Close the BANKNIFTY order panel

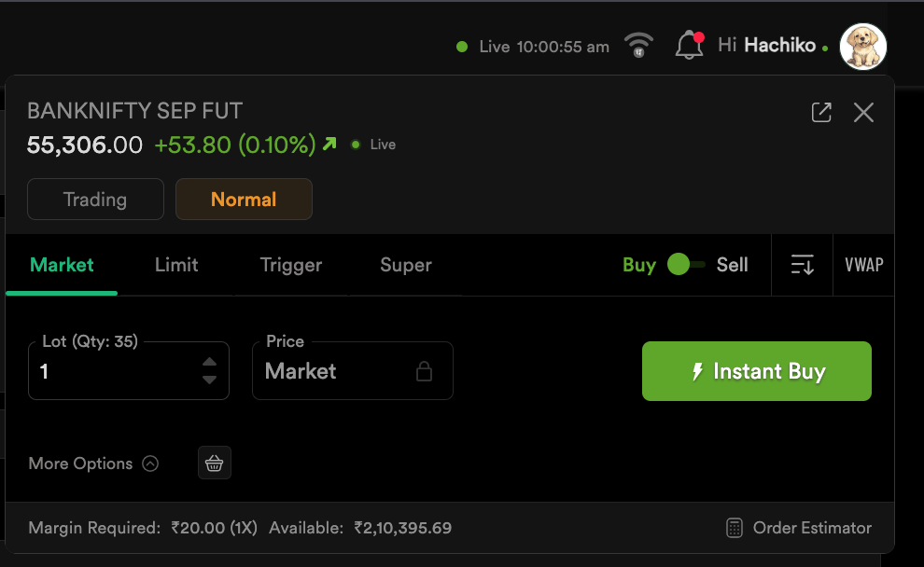pos(863,113)
